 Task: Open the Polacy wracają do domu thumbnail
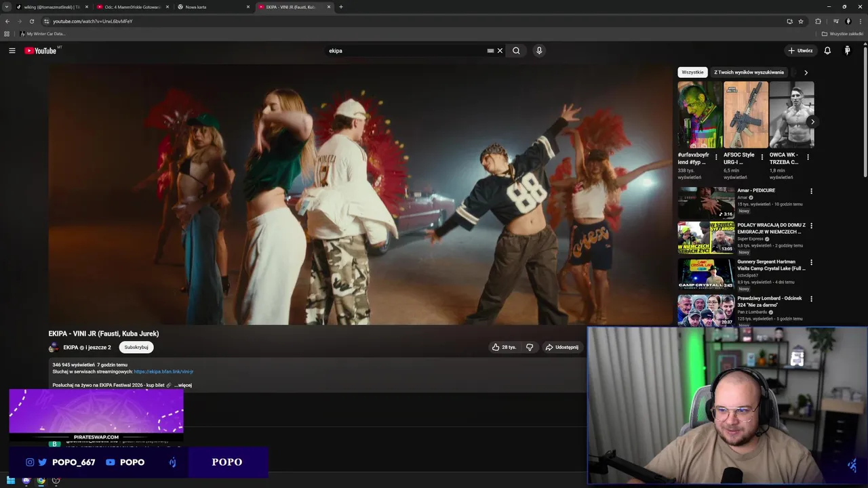(x=706, y=237)
